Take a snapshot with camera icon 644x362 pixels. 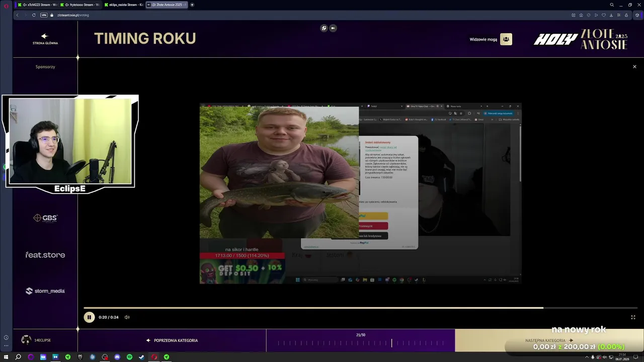[581, 15]
